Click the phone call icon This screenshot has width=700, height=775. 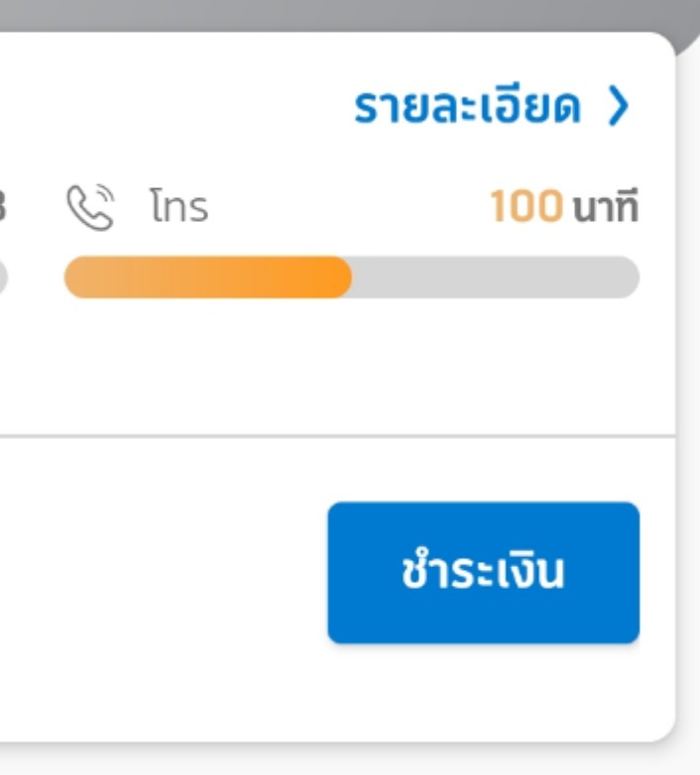(x=89, y=209)
